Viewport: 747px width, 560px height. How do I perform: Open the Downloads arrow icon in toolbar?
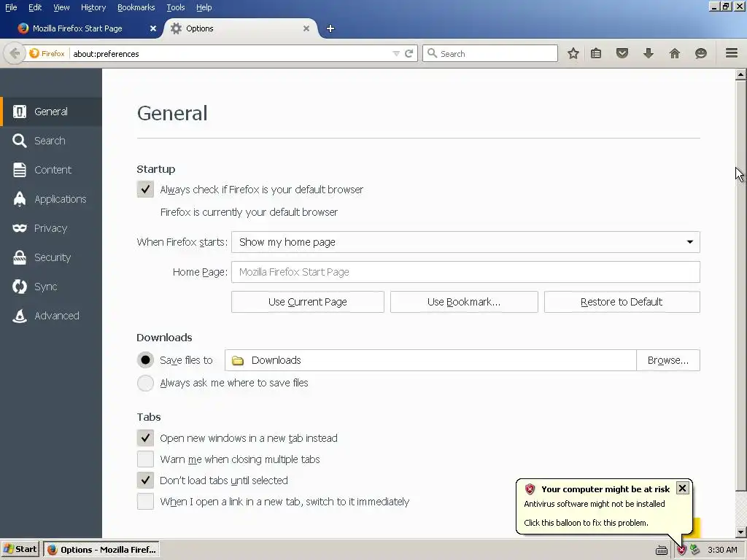(649, 53)
